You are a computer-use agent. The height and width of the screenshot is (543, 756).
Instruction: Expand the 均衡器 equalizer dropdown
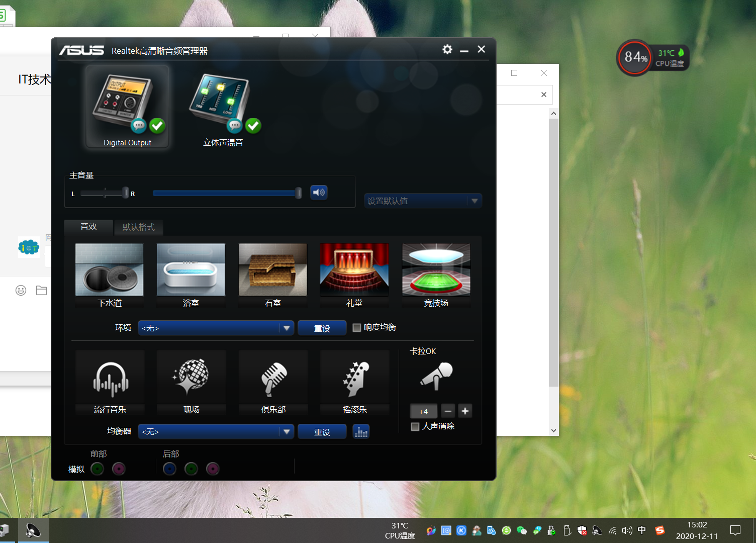(x=287, y=432)
